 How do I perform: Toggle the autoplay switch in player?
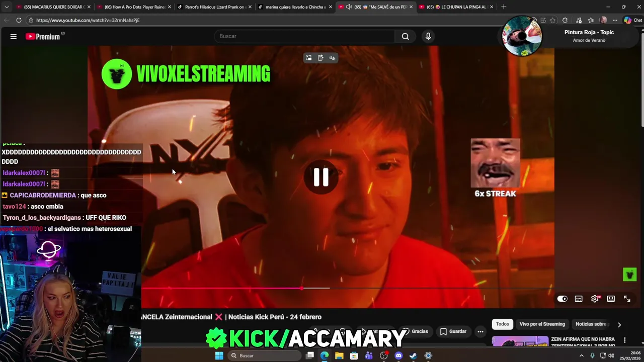(x=562, y=299)
